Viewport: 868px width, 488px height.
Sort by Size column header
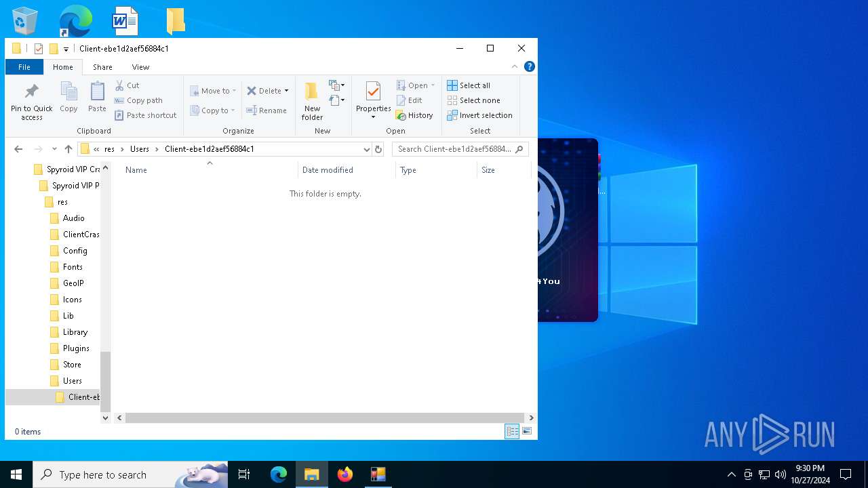[x=504, y=170]
